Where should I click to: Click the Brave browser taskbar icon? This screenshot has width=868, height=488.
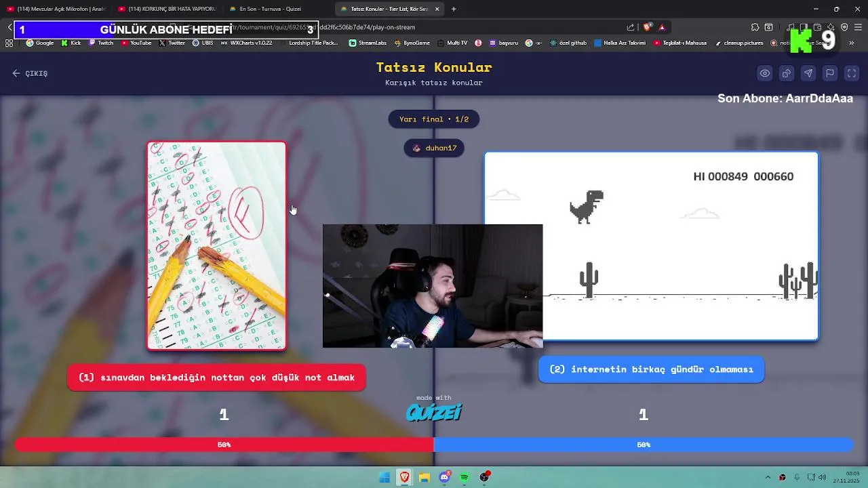coord(405,477)
